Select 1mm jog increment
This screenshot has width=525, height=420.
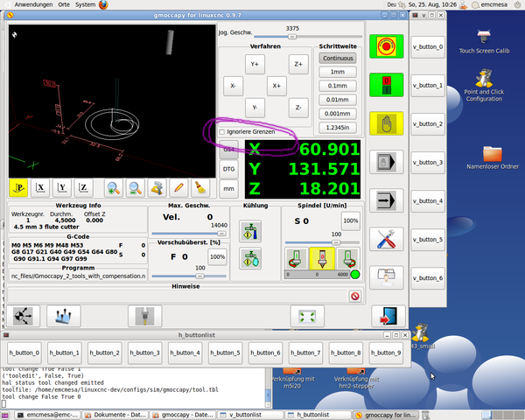click(x=338, y=72)
